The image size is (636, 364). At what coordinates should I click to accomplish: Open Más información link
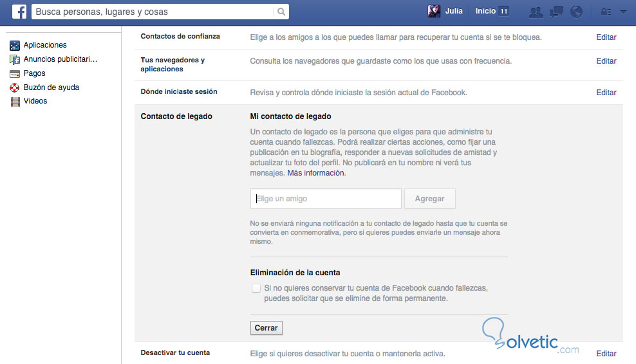click(315, 173)
